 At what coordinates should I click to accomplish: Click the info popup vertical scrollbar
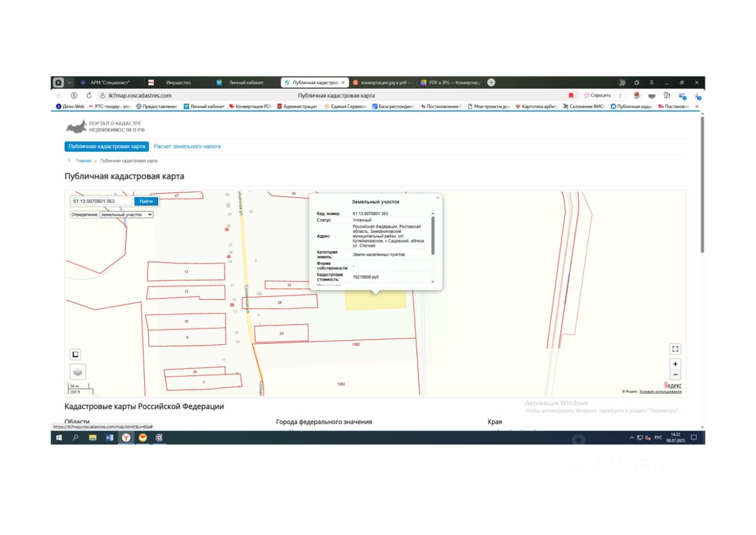432,235
